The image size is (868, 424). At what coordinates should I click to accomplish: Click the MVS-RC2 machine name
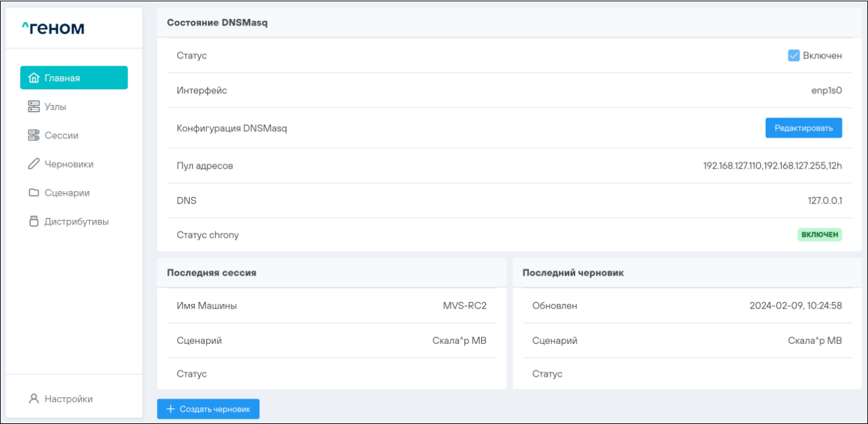pyautogui.click(x=464, y=305)
